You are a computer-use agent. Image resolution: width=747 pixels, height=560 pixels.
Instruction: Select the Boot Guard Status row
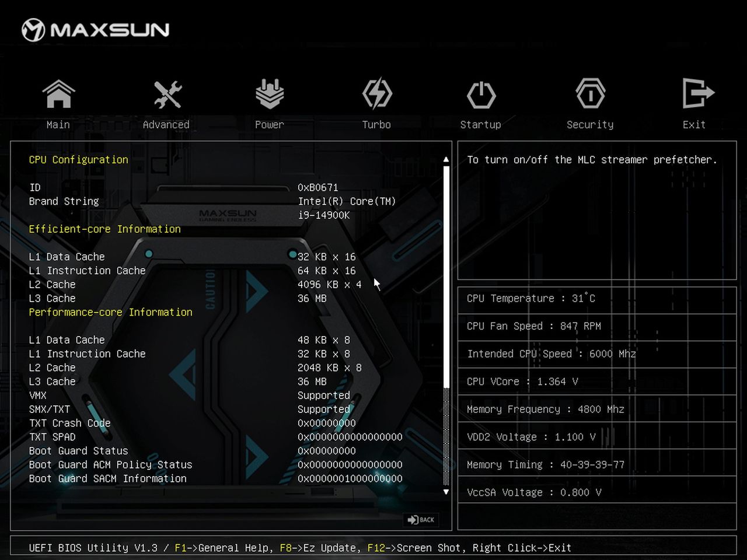click(192, 451)
